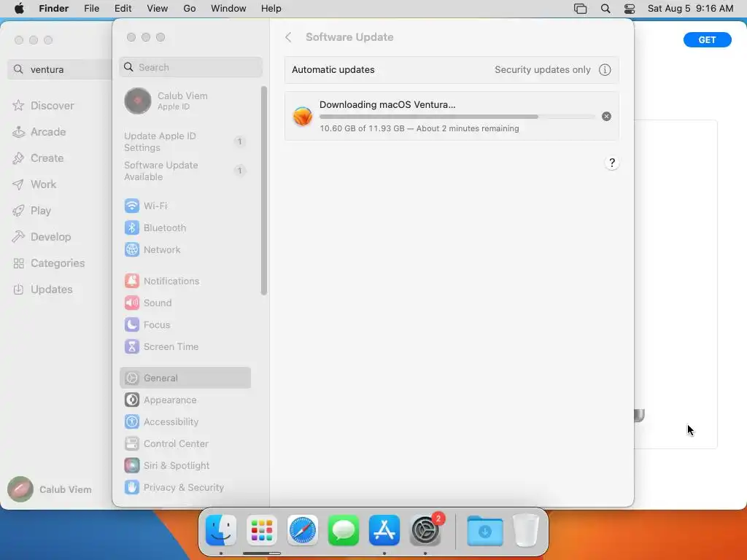
Task: Click the System Settings search field
Action: pyautogui.click(x=190, y=67)
